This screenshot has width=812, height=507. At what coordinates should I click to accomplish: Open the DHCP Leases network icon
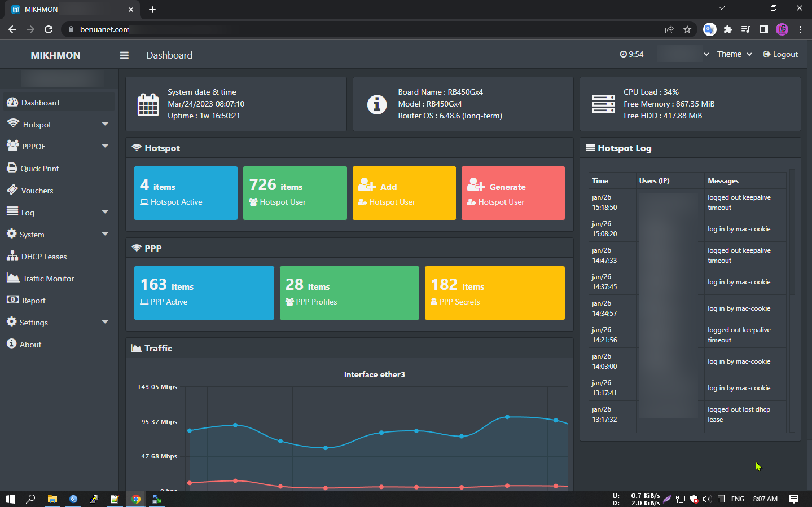click(12, 256)
